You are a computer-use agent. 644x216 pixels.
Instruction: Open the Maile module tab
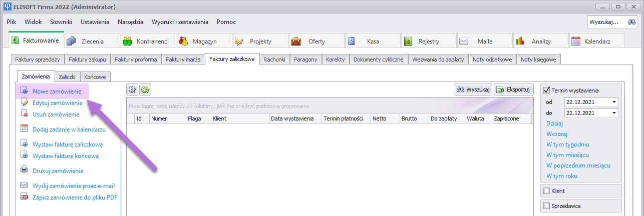[x=484, y=41]
